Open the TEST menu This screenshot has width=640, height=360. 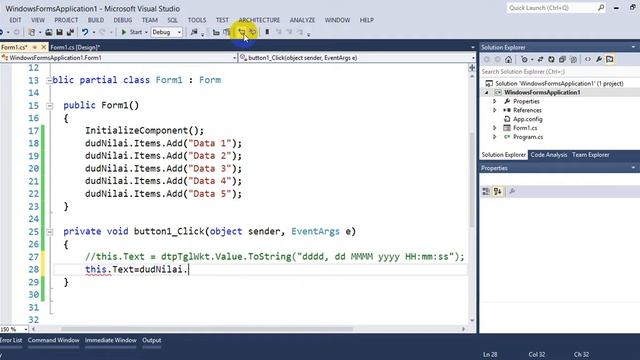222,20
